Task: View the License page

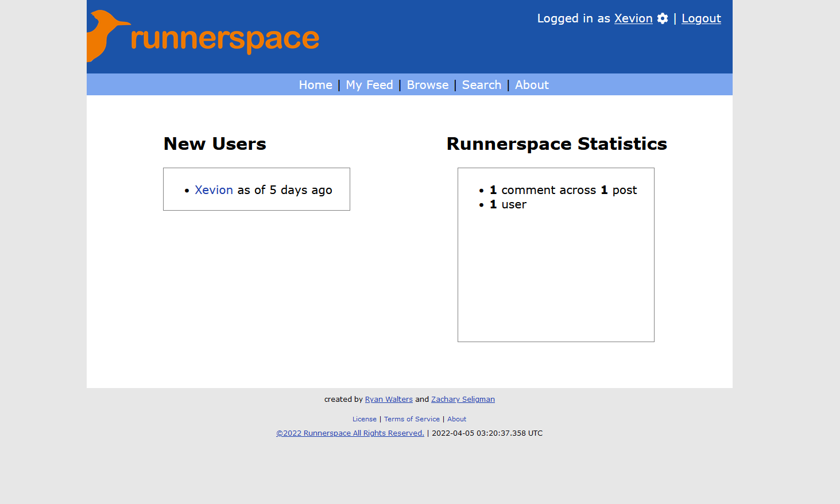Action: tap(364, 419)
